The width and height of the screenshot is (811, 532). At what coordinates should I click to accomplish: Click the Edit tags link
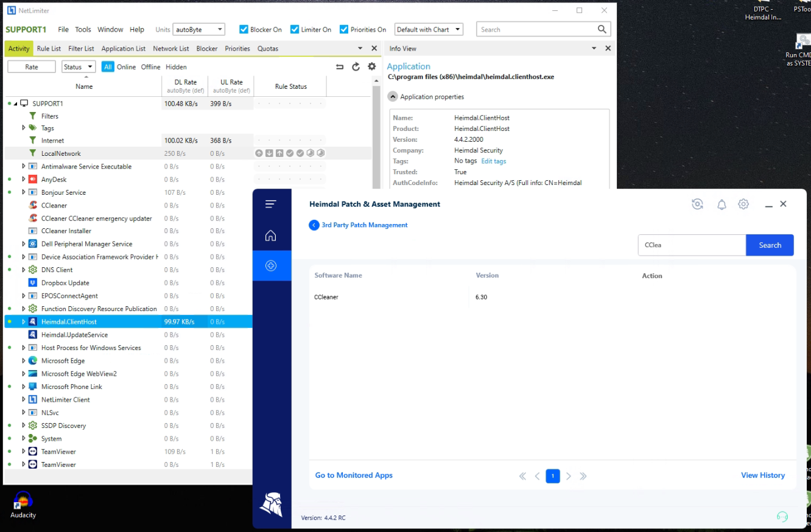coord(494,161)
